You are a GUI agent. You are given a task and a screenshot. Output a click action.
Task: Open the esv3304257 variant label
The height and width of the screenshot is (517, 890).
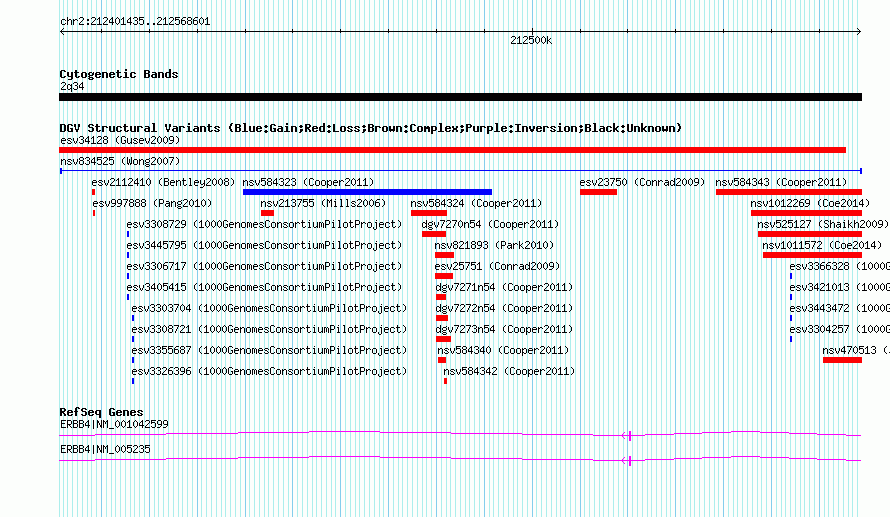[x=839, y=329]
